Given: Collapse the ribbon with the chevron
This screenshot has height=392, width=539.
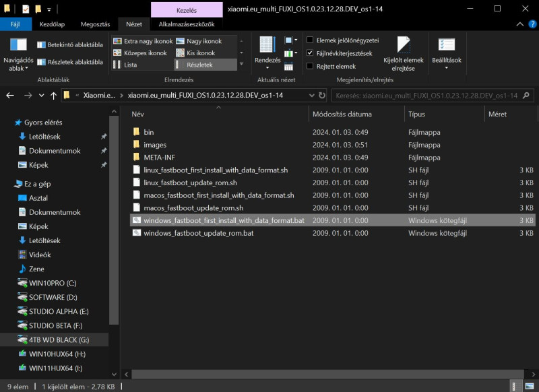Looking at the screenshot, I should pyautogui.click(x=520, y=24).
